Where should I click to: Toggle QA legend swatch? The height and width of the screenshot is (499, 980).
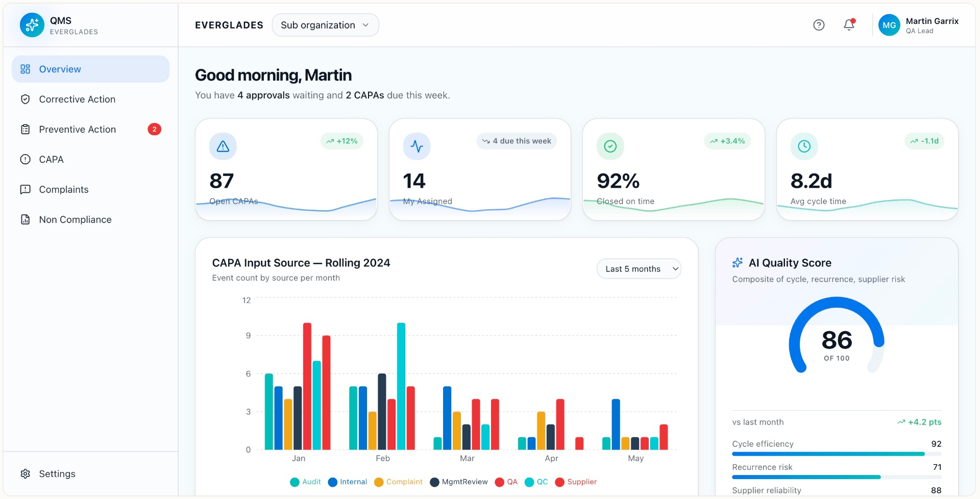tap(500, 482)
